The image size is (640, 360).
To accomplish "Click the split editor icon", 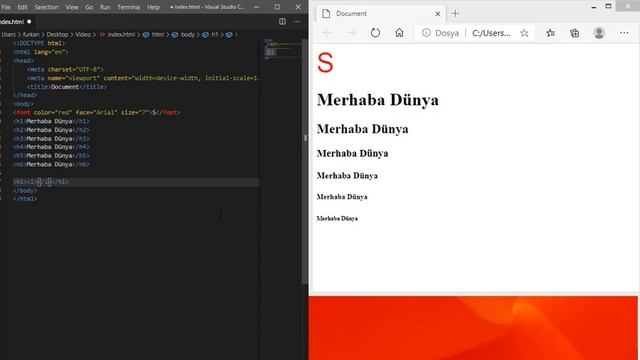I will pyautogui.click(x=282, y=22).
